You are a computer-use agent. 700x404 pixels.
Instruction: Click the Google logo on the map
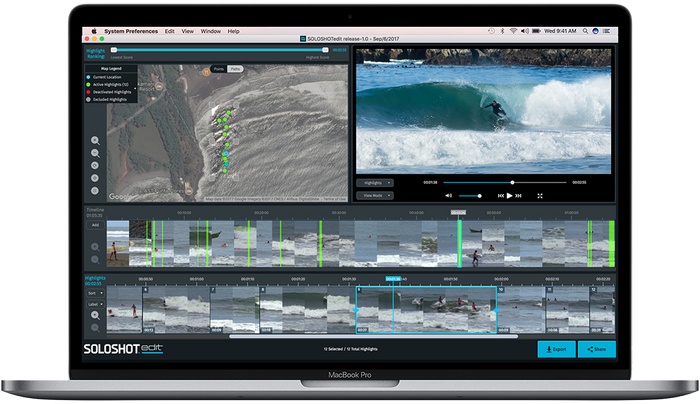coord(120,196)
